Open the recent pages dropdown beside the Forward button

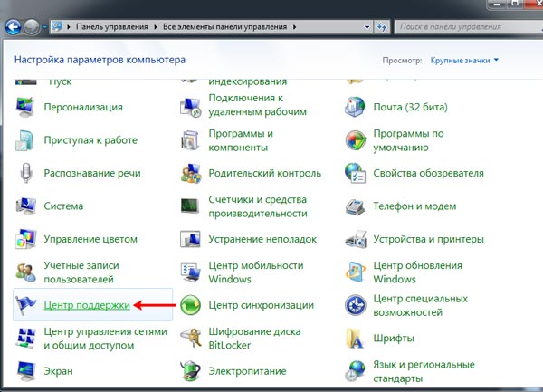(x=44, y=26)
